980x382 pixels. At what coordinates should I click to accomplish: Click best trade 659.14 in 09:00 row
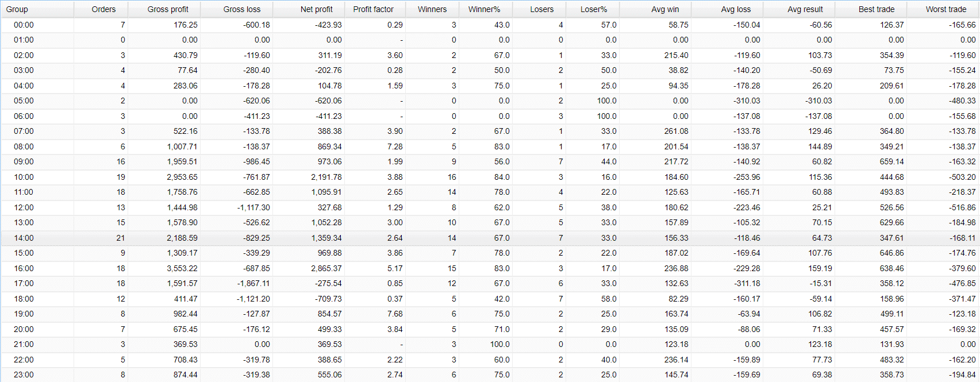coord(891,162)
